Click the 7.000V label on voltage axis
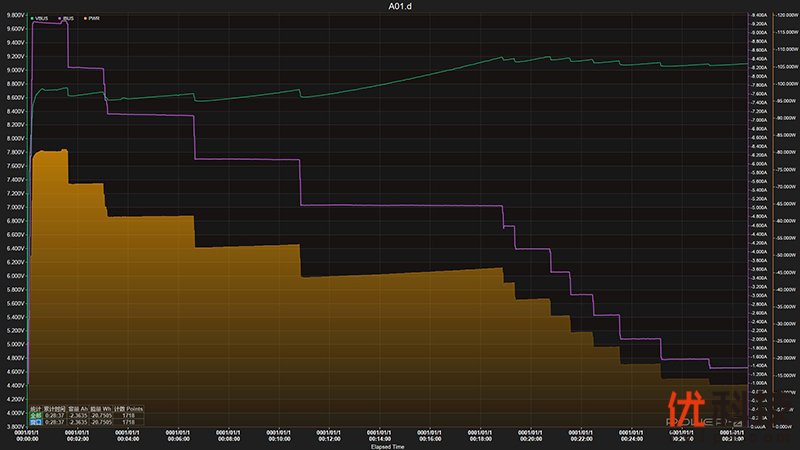This screenshot has height=450, width=800. click(14, 207)
